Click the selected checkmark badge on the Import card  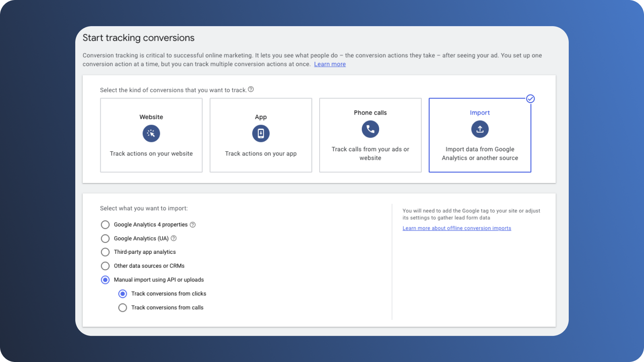point(530,99)
